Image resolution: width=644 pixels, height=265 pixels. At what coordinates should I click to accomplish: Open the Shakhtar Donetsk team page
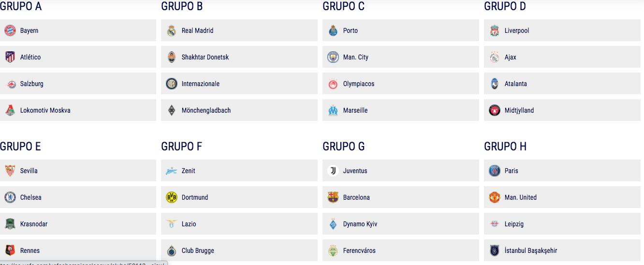click(205, 57)
